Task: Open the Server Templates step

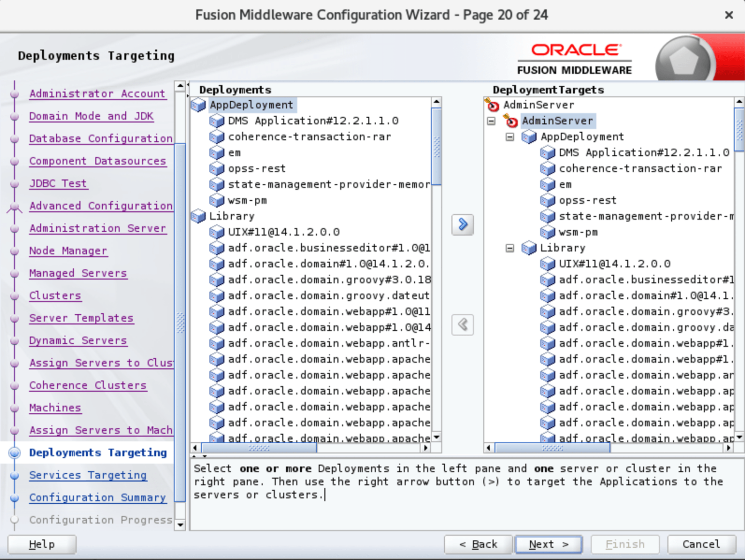Action: (81, 318)
